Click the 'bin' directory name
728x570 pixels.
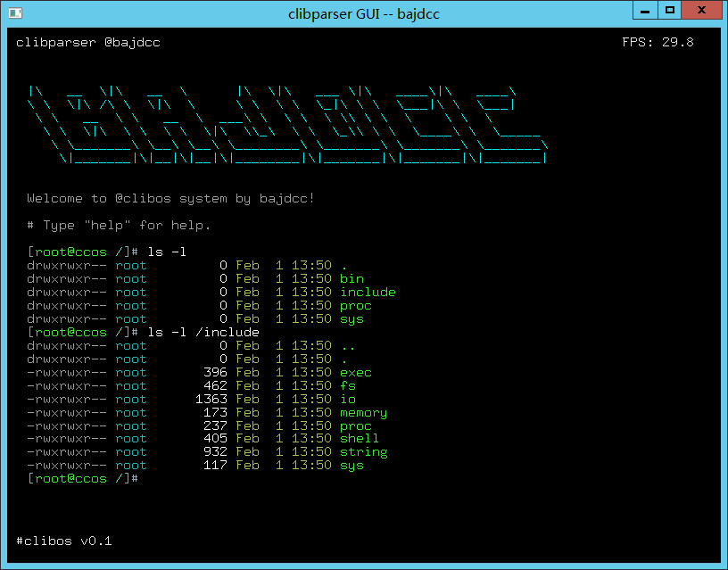(x=352, y=279)
